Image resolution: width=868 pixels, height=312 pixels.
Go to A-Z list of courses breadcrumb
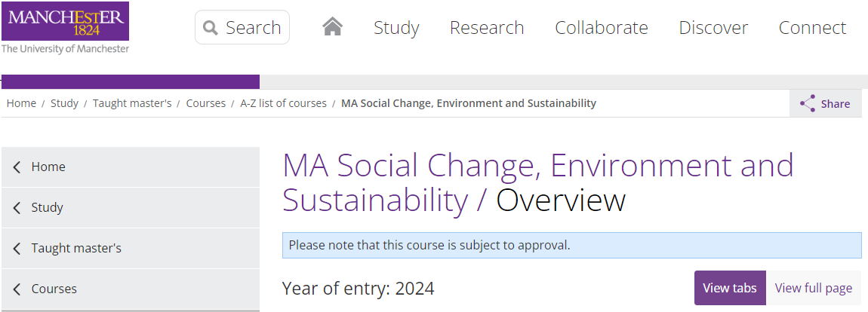click(283, 103)
